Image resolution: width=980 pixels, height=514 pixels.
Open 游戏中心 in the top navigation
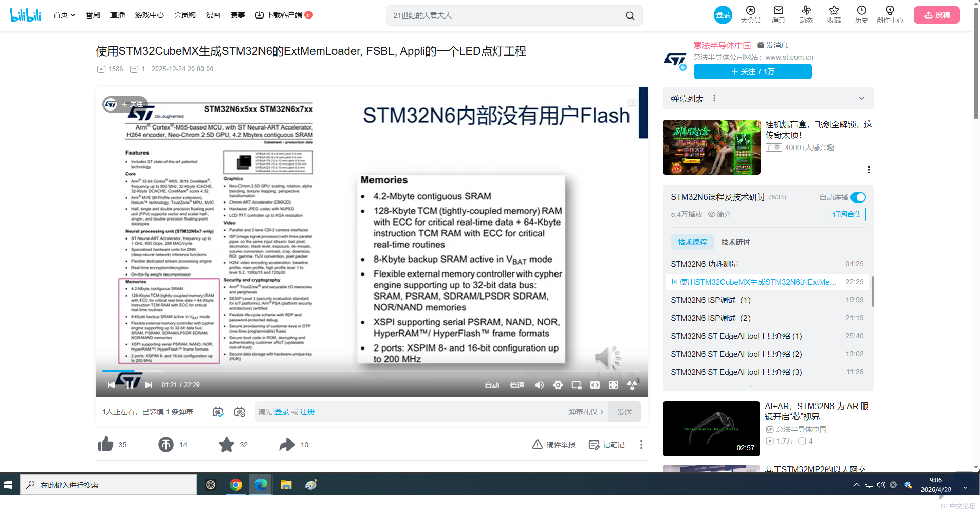pos(149,15)
